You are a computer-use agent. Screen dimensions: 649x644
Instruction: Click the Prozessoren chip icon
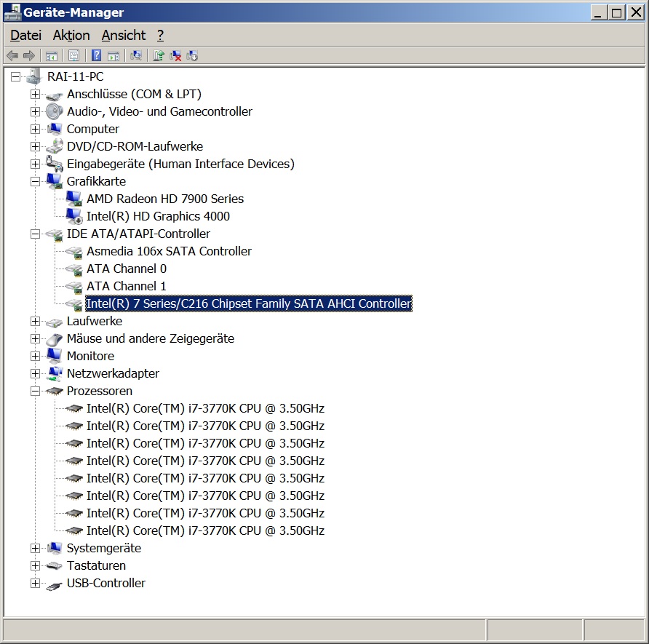point(55,391)
